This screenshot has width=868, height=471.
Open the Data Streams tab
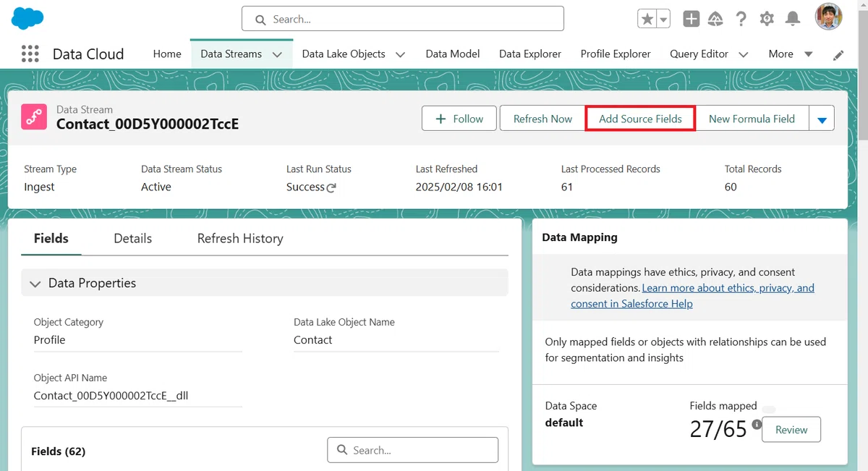(x=231, y=54)
